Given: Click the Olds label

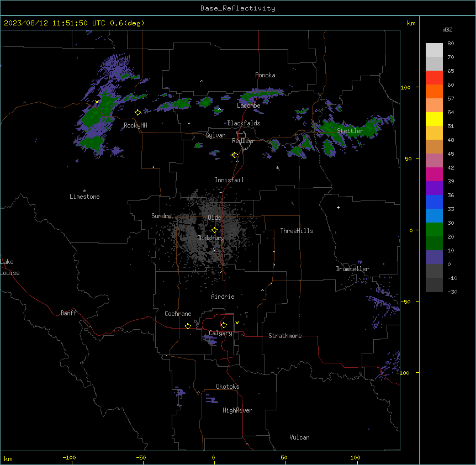Looking at the screenshot, I should click(x=214, y=218).
